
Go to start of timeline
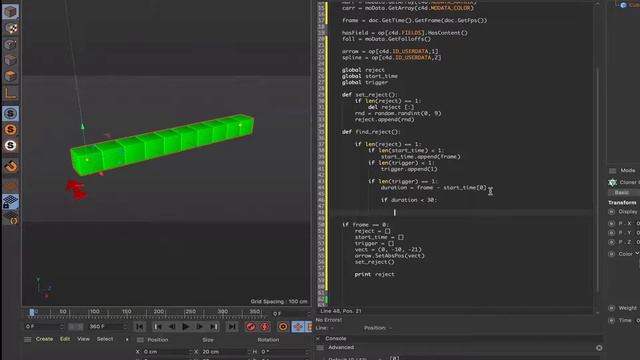tap(140, 327)
